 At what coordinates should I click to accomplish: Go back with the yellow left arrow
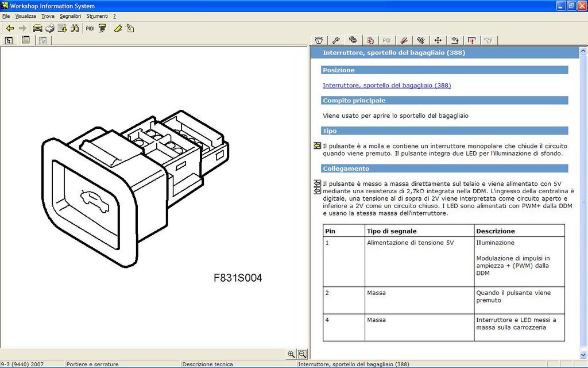[x=10, y=28]
